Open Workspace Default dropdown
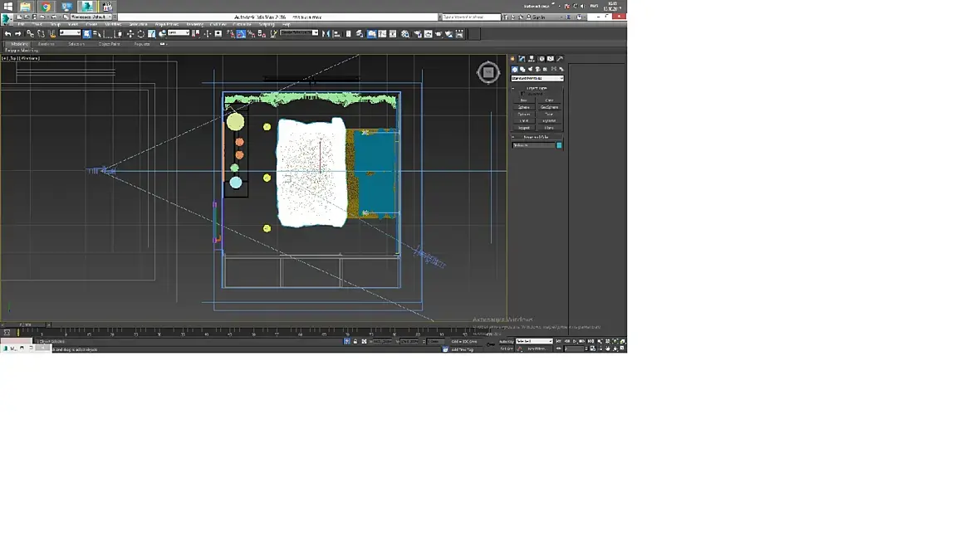Viewport: 980px width, 551px height. click(91, 17)
